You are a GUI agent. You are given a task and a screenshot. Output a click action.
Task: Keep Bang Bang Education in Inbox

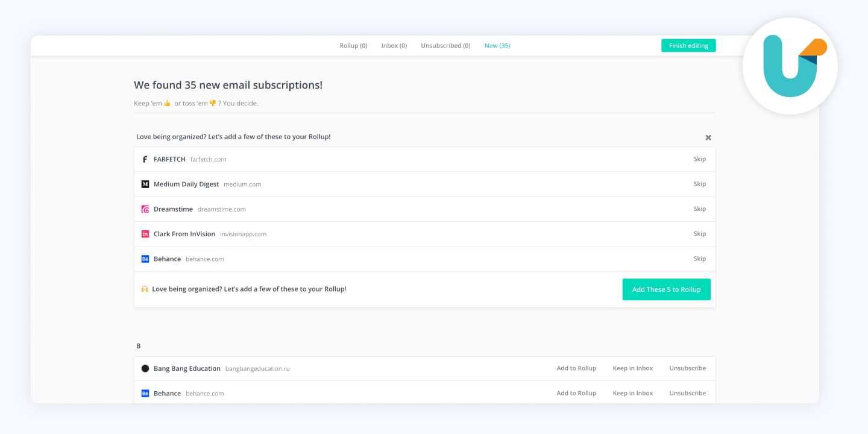[633, 368]
